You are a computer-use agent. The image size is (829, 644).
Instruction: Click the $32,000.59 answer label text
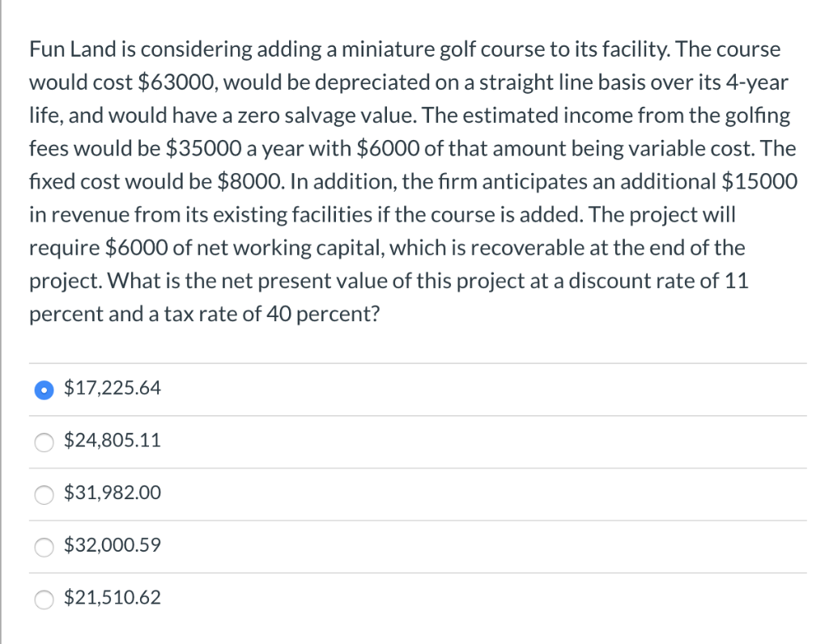coord(113,545)
